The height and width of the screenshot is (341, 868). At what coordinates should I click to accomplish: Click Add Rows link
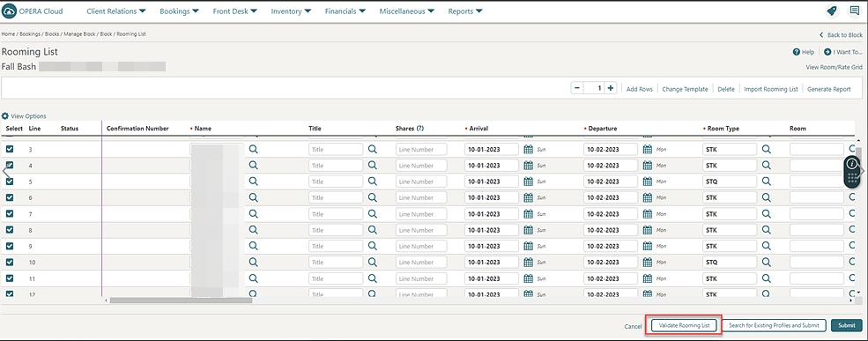point(640,89)
